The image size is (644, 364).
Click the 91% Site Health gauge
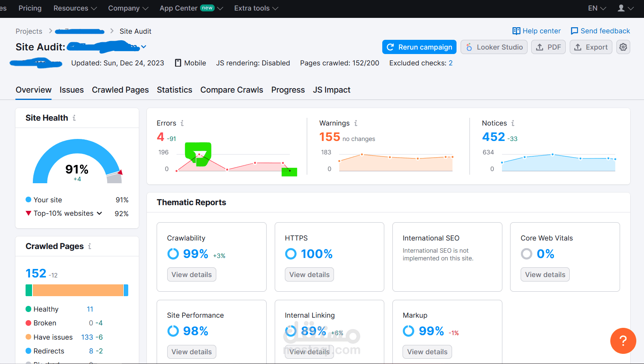click(77, 161)
